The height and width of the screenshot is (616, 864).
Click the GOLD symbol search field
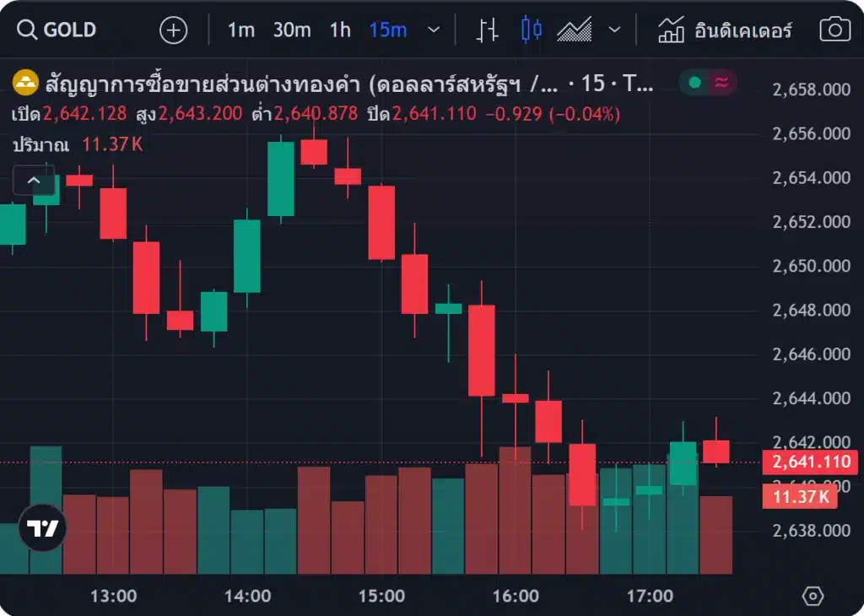pos(57,30)
